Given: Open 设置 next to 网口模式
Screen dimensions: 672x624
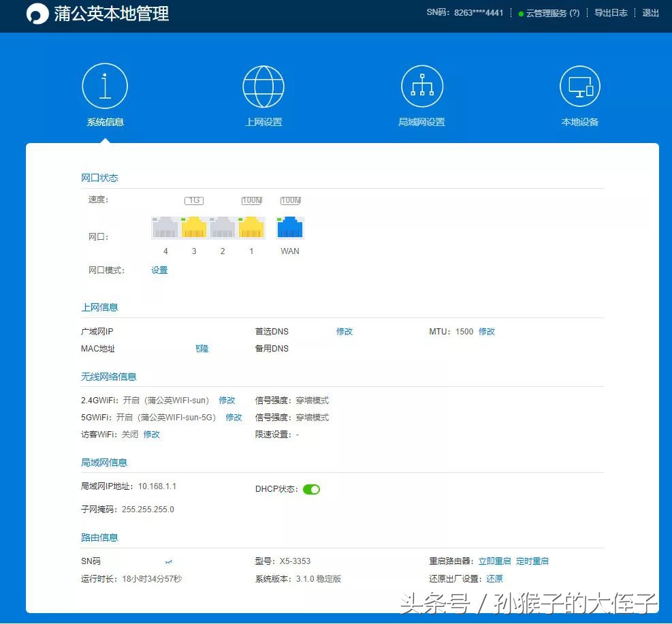Looking at the screenshot, I should (x=159, y=270).
